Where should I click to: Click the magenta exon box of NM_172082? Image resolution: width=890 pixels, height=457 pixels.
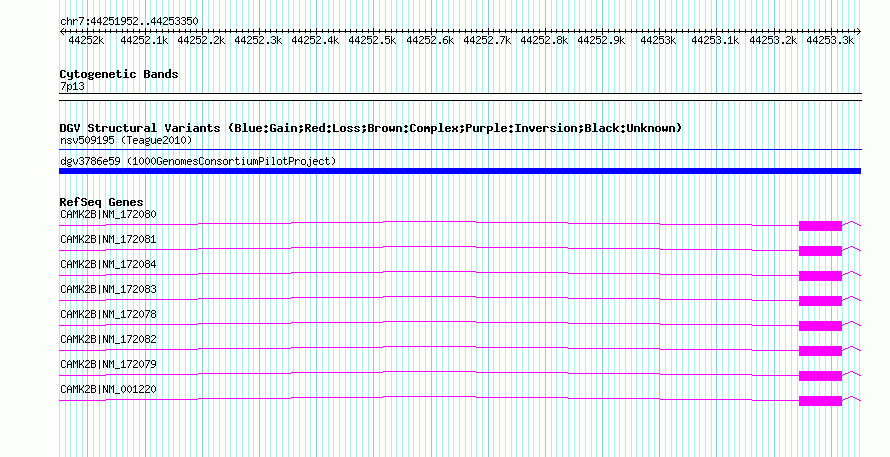(x=820, y=351)
